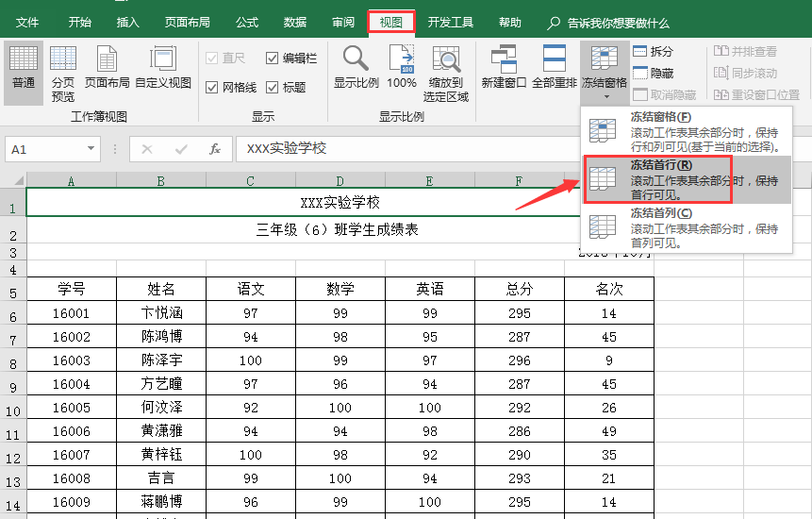Click the cell with 16005
The width and height of the screenshot is (812, 519).
pyautogui.click(x=72, y=408)
